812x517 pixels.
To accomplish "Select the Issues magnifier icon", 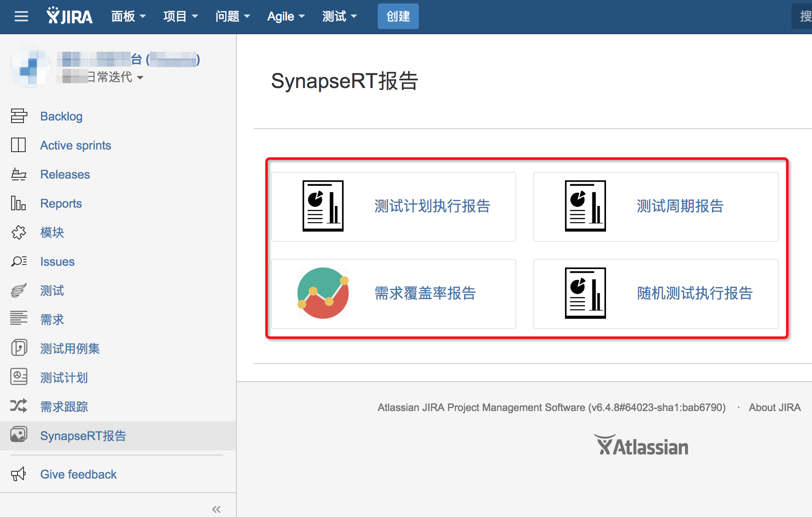I will (18, 261).
